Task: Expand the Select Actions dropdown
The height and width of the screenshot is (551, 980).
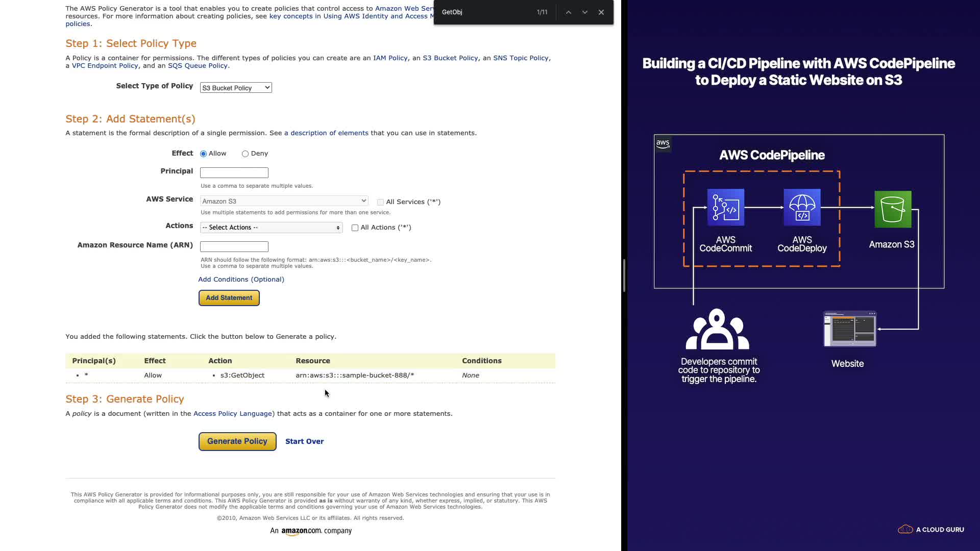Action: (x=271, y=228)
